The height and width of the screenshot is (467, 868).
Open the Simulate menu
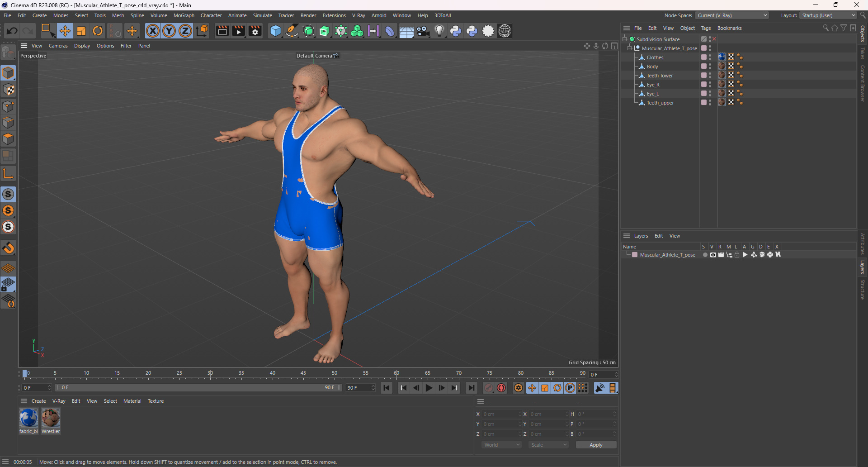pos(262,15)
